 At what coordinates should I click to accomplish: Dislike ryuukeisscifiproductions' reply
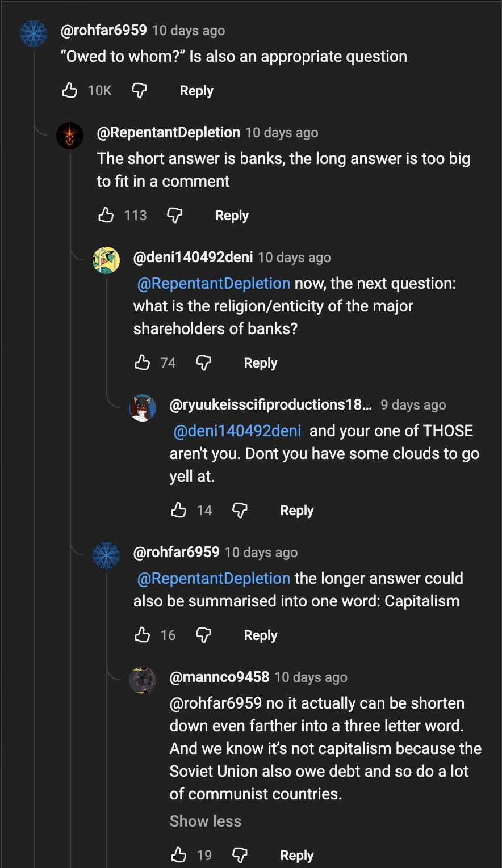point(240,510)
